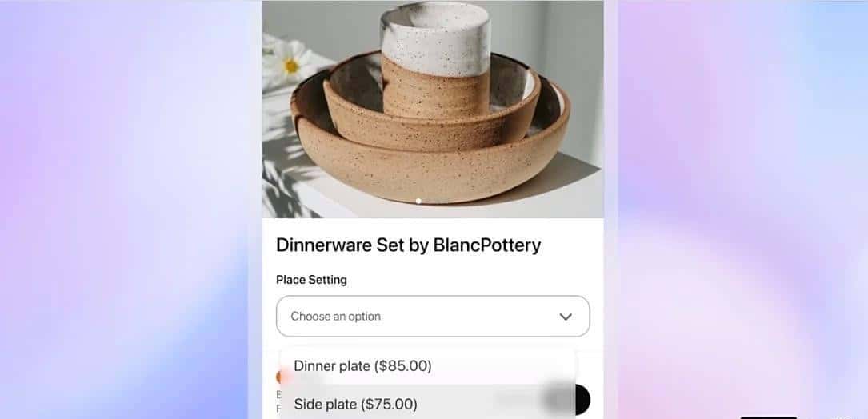The width and height of the screenshot is (868, 419).
Task: Click the "Place Setting" field label
Action: click(x=312, y=280)
